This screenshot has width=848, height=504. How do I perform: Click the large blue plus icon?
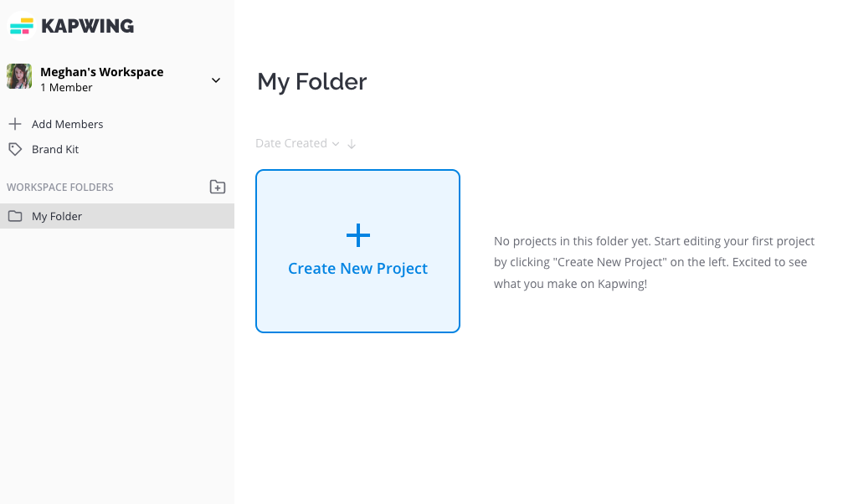point(358,235)
